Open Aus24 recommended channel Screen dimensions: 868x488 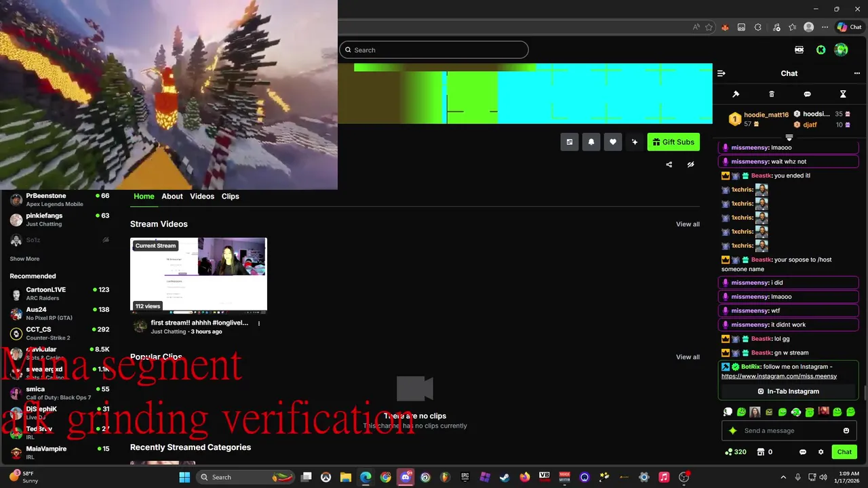(x=60, y=313)
